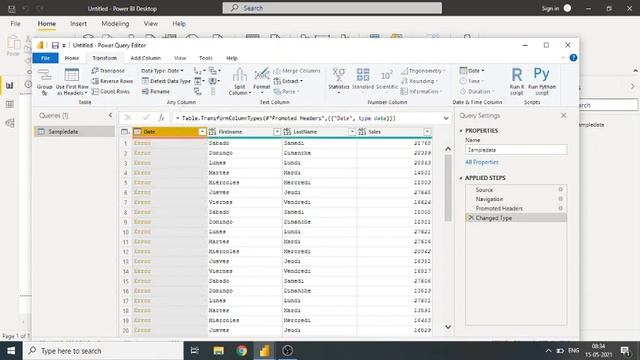Confirm the formula with the checkmark icon

click(x=145, y=118)
